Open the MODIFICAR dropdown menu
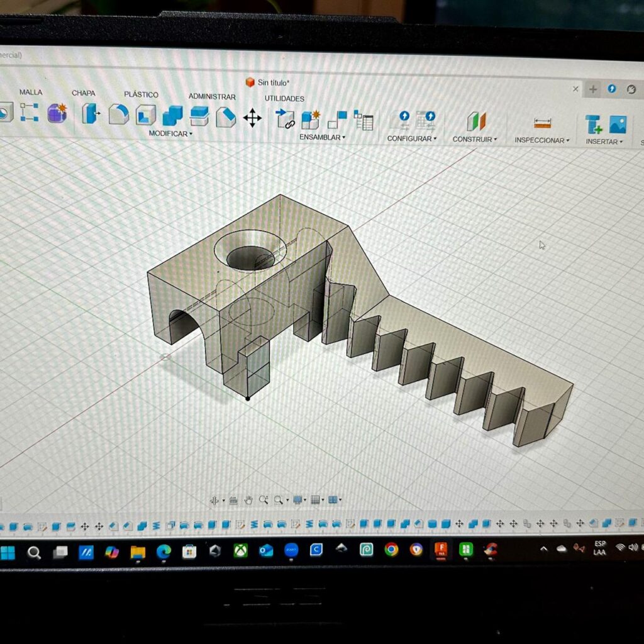The image size is (644, 644). pyautogui.click(x=170, y=134)
